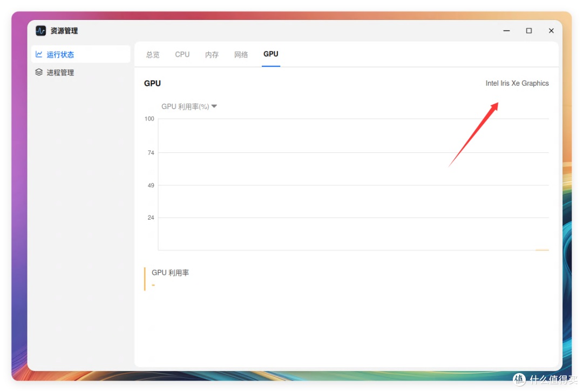The height and width of the screenshot is (392, 583).
Task: Switch to the 内存 tab
Action: [212, 55]
